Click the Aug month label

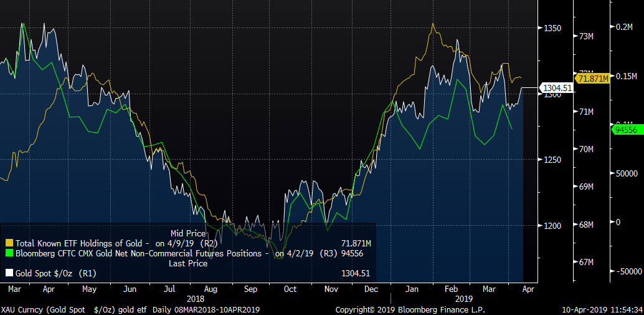click(211, 289)
